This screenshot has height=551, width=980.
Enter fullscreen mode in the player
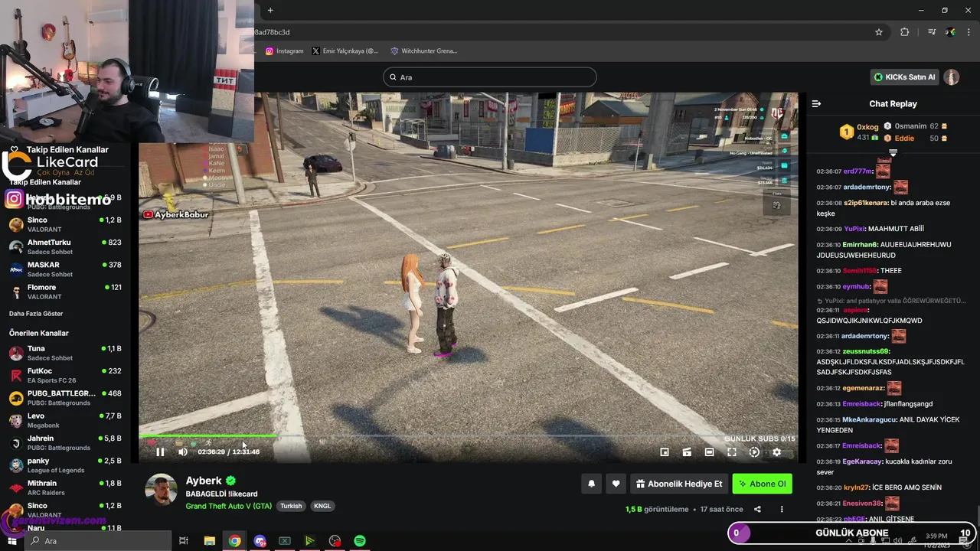(x=732, y=452)
